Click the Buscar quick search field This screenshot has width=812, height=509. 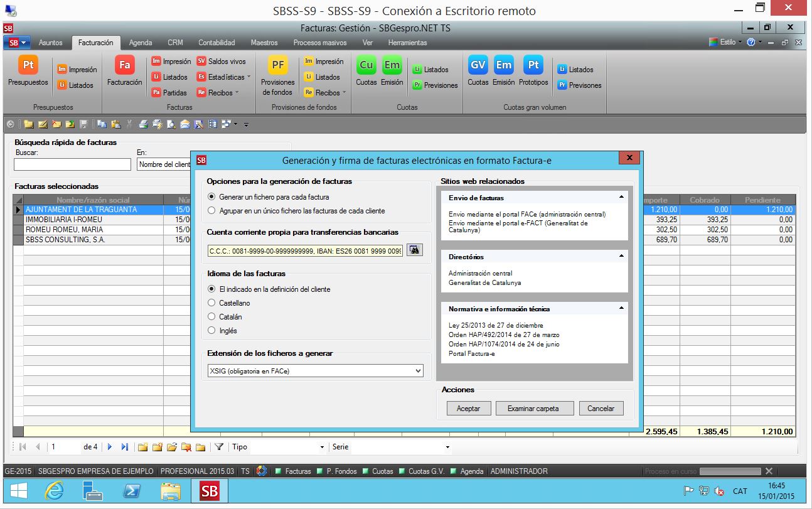pyautogui.click(x=72, y=164)
